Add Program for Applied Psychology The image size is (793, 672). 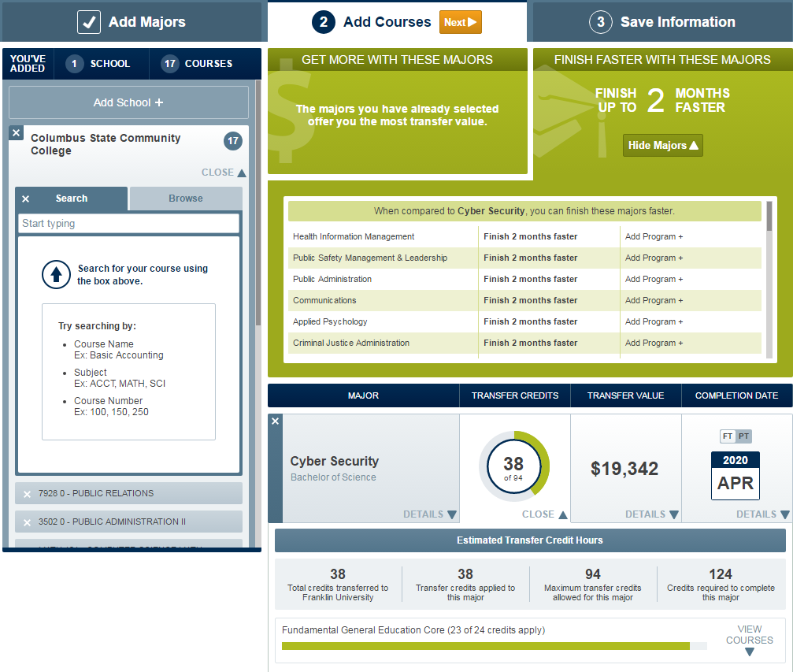pyautogui.click(x=654, y=321)
